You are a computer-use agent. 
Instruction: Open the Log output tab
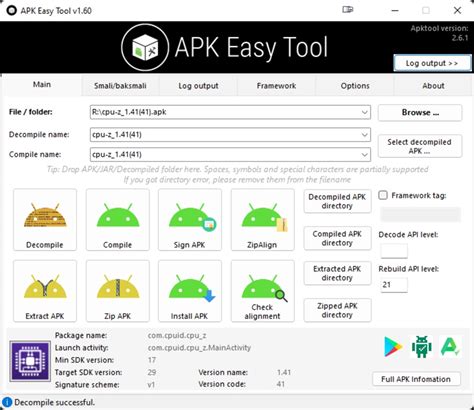(x=198, y=86)
